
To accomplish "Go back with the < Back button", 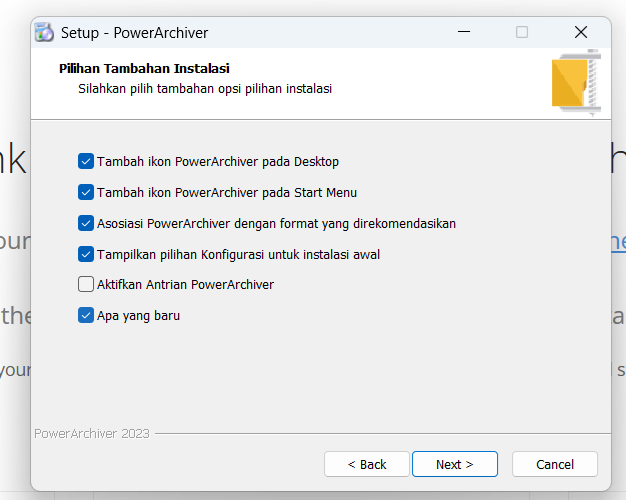I will click(366, 464).
